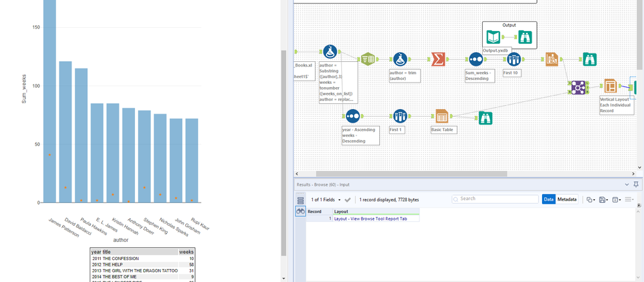Open the save results dropdown
Viewport: 644px width, 282px height.
(604, 200)
